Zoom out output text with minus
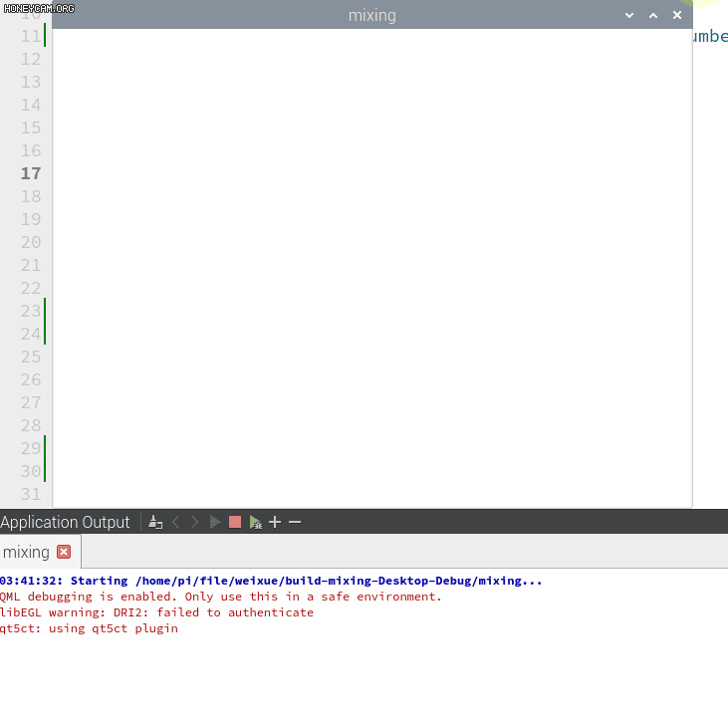This screenshot has width=728, height=725. [x=295, y=522]
